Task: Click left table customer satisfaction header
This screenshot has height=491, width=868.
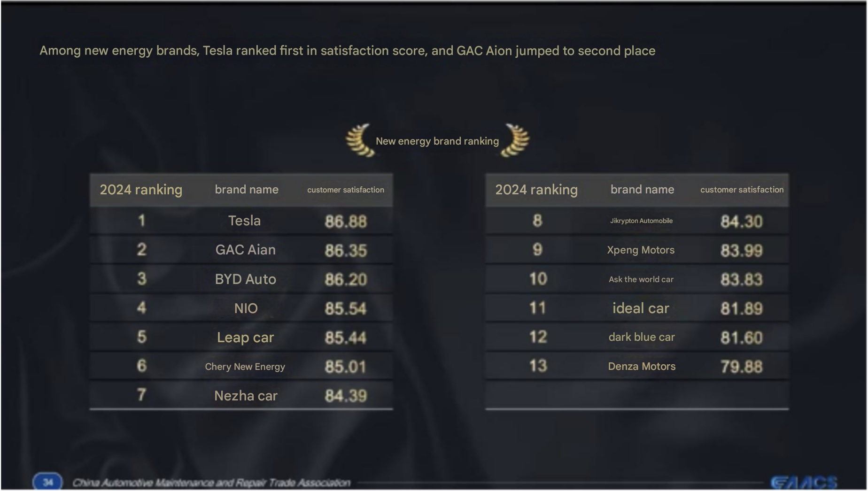Action: point(346,190)
